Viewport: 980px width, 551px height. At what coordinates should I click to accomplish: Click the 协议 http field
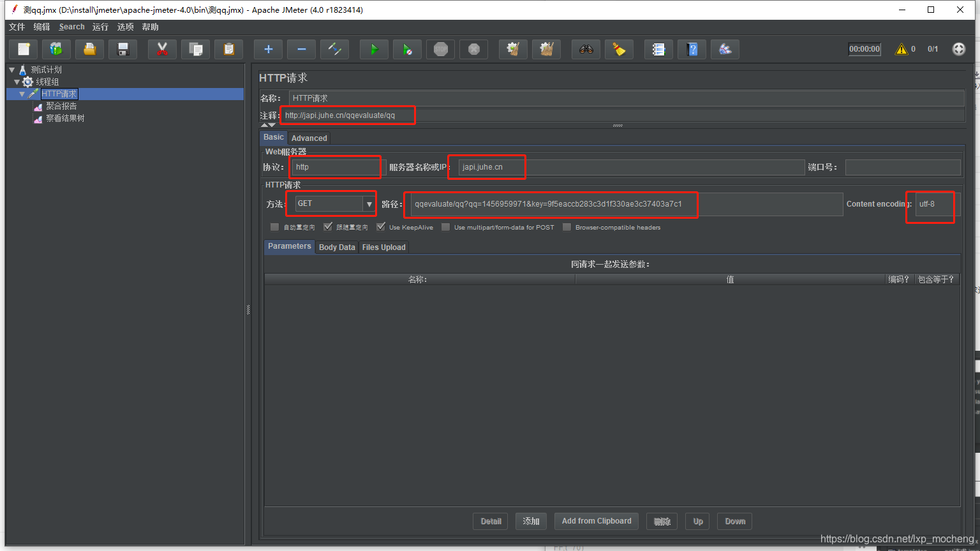pyautogui.click(x=339, y=167)
